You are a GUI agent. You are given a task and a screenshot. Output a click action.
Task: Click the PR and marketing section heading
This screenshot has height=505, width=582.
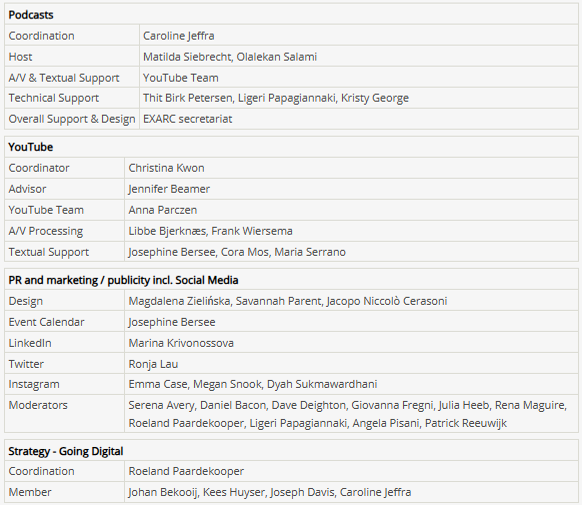click(123, 280)
